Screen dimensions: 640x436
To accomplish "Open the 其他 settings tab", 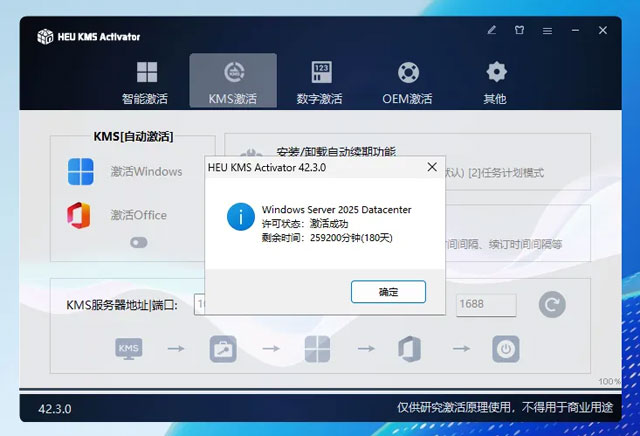I will coord(495,82).
